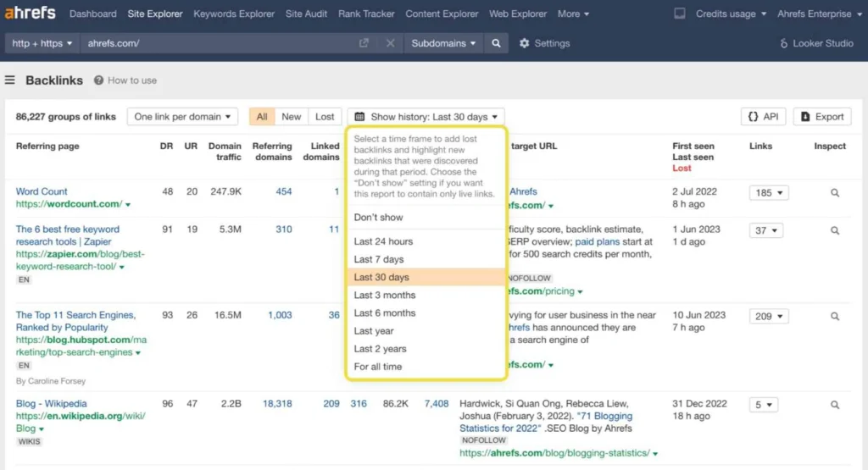
Task: Choose Last 24 hours
Action: point(426,241)
